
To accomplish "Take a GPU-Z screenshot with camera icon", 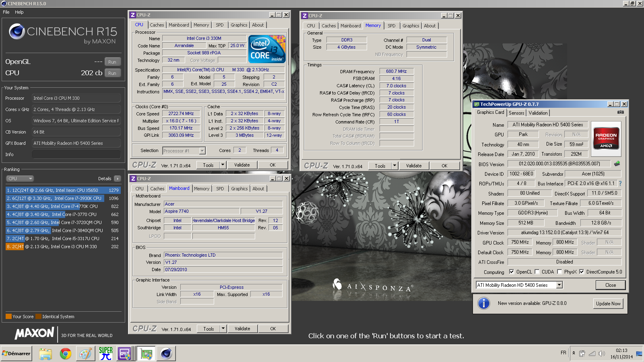I will click(620, 112).
